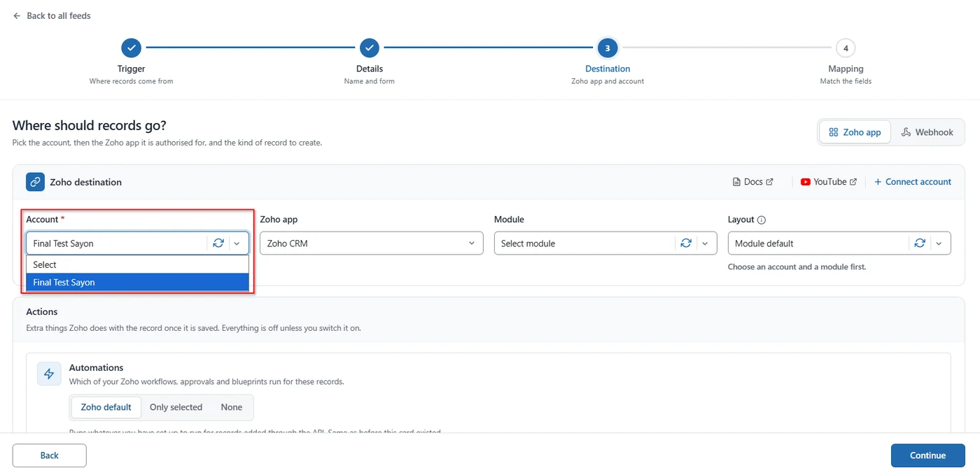This screenshot has height=475, width=980.
Task: Click the Details step label
Action: tap(370, 69)
